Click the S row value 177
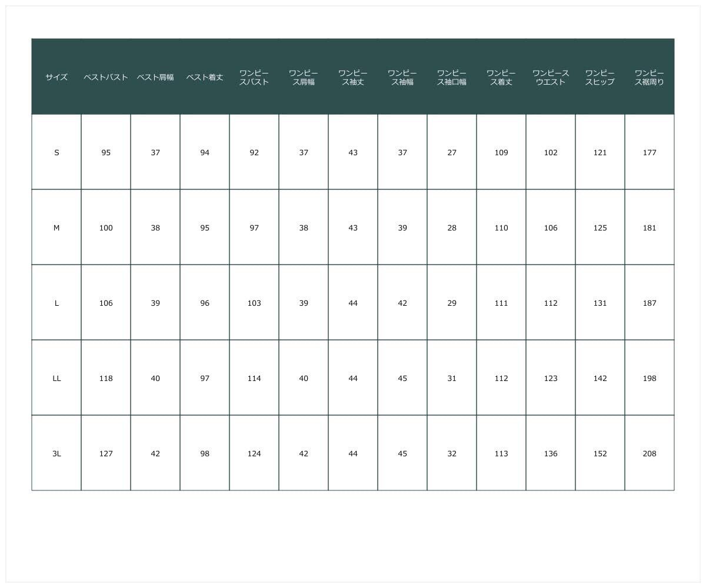 [x=650, y=152]
